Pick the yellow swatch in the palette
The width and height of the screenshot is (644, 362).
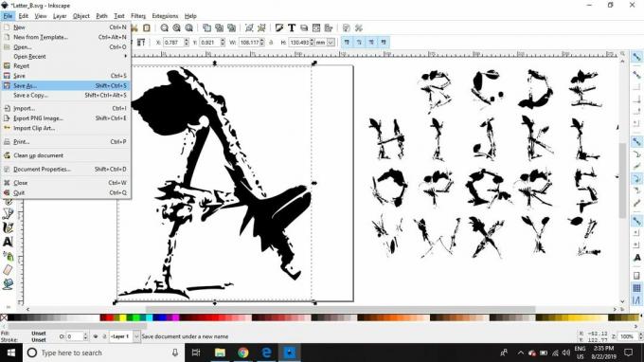tap(122, 317)
